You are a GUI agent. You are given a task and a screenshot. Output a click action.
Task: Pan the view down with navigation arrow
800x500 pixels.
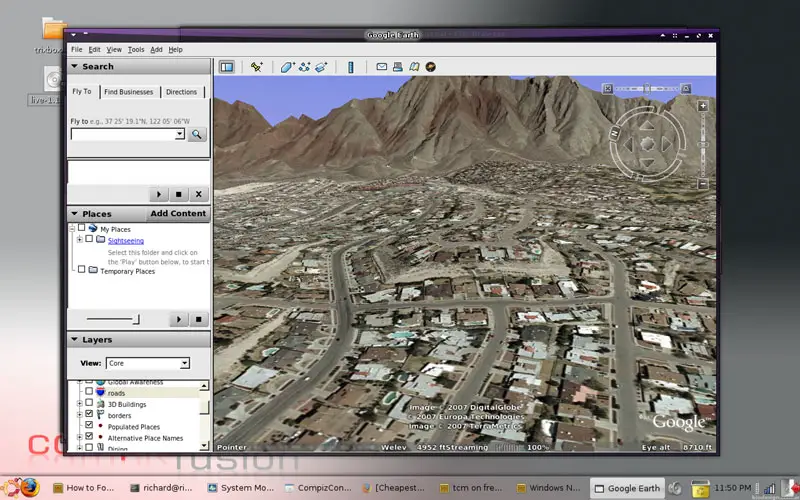[647, 163]
